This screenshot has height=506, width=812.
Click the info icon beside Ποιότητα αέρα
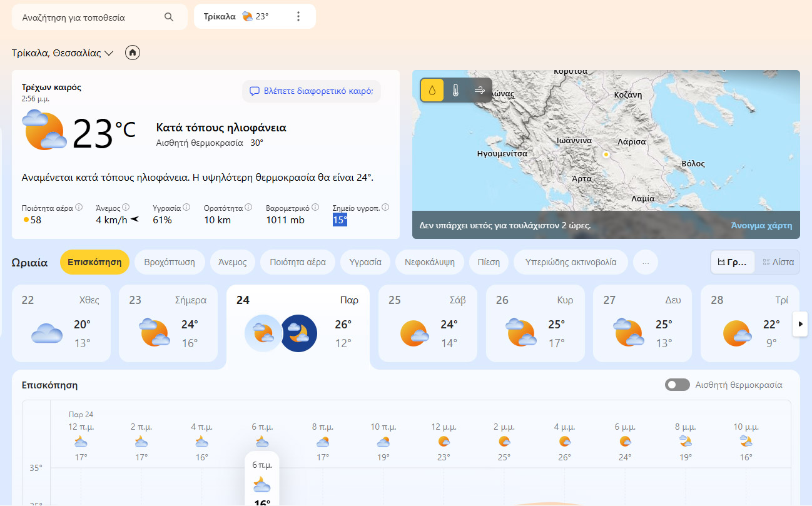click(x=79, y=208)
